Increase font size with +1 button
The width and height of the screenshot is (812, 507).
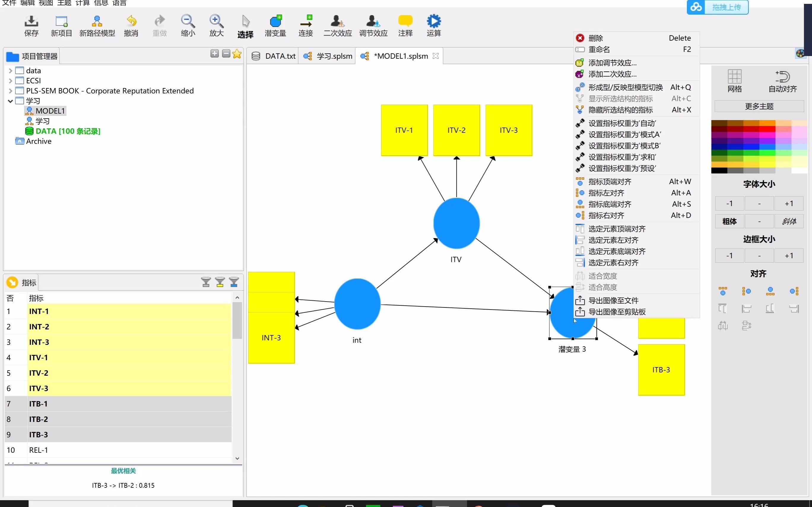pyautogui.click(x=789, y=203)
